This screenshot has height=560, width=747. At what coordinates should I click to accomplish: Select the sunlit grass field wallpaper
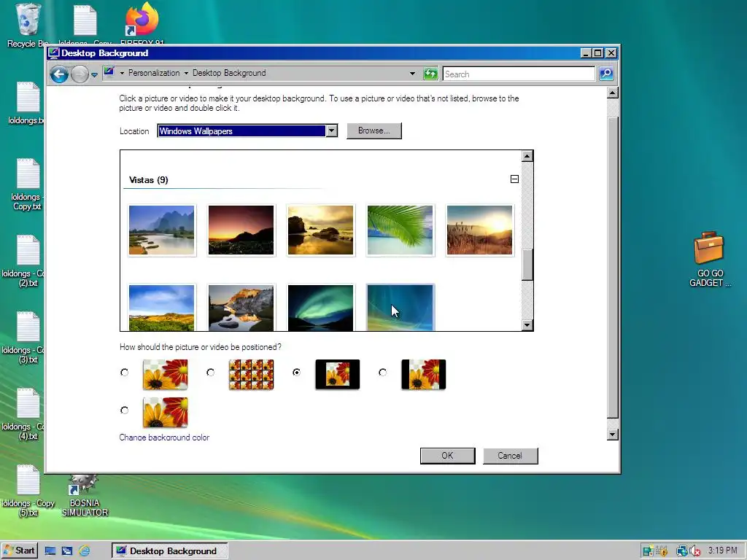pos(480,230)
